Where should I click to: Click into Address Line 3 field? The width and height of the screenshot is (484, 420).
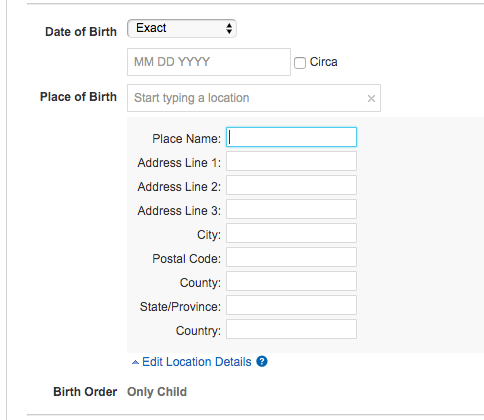[x=291, y=209]
